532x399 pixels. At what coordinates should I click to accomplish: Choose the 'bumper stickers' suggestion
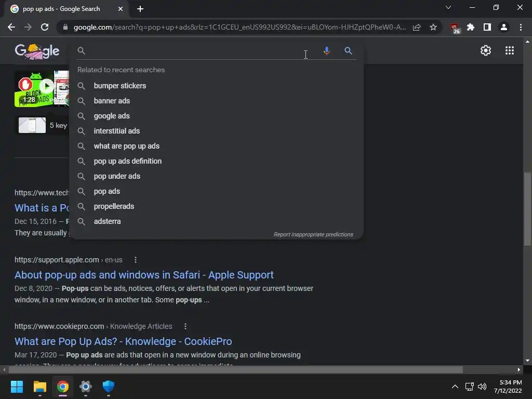point(216,86)
